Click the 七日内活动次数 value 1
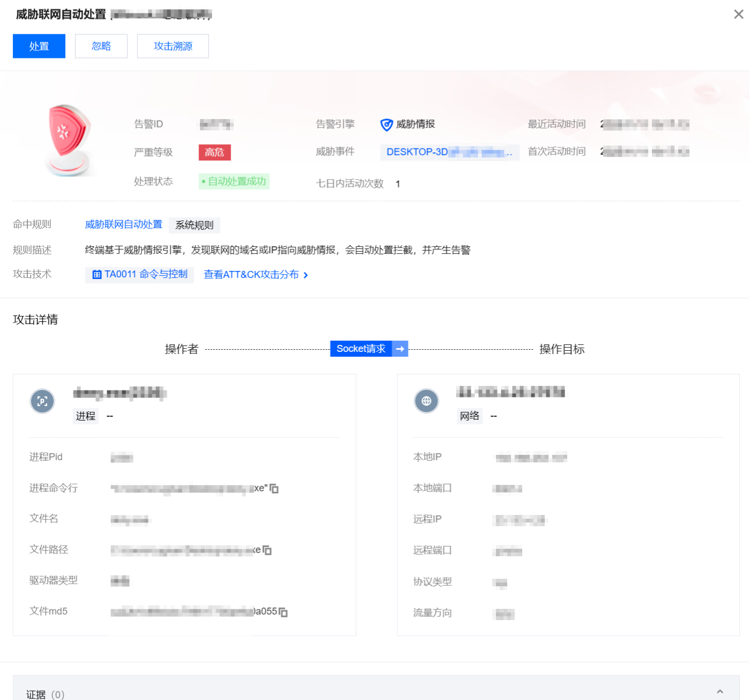 pyautogui.click(x=398, y=184)
